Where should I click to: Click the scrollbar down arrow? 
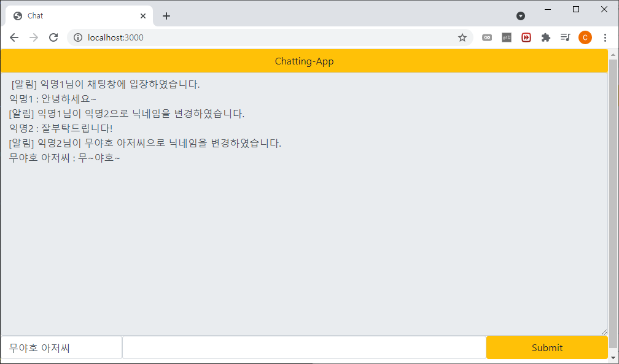pyautogui.click(x=613, y=358)
